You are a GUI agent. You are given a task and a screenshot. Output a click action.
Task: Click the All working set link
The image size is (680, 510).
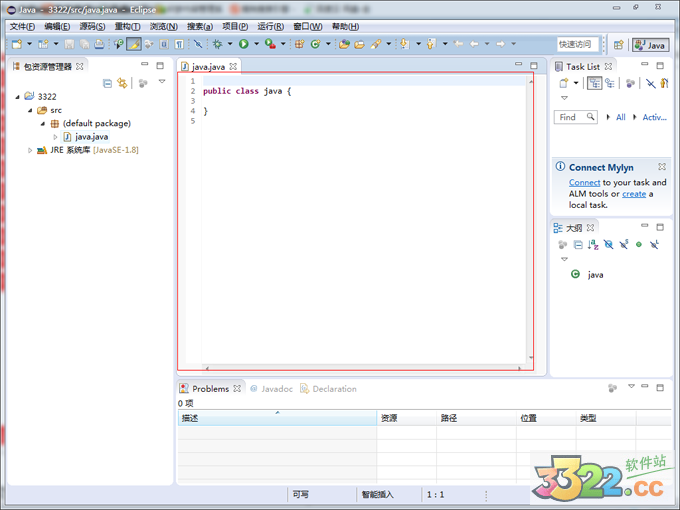click(621, 117)
